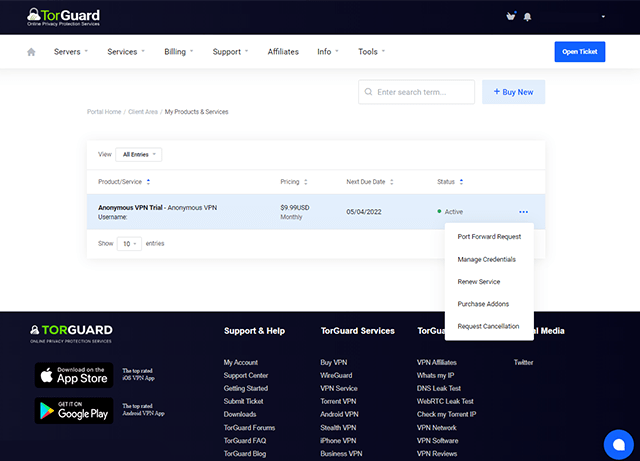Click the Buy New button

pyautogui.click(x=513, y=92)
